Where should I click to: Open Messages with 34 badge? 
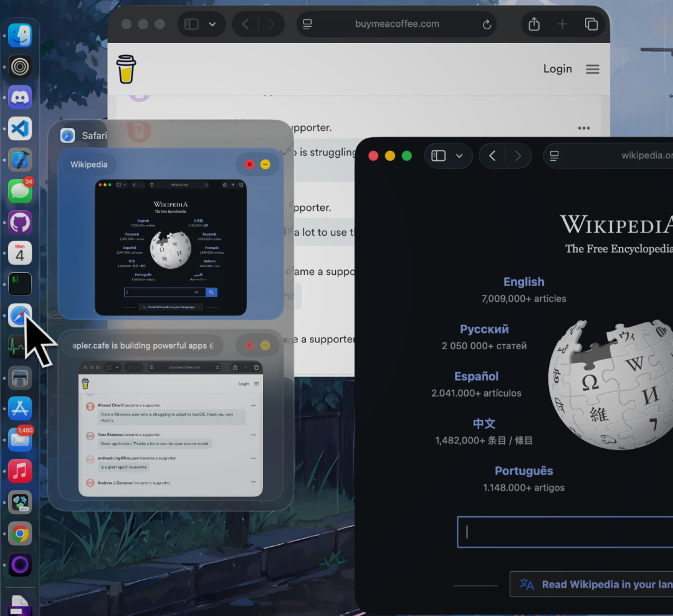tap(20, 191)
